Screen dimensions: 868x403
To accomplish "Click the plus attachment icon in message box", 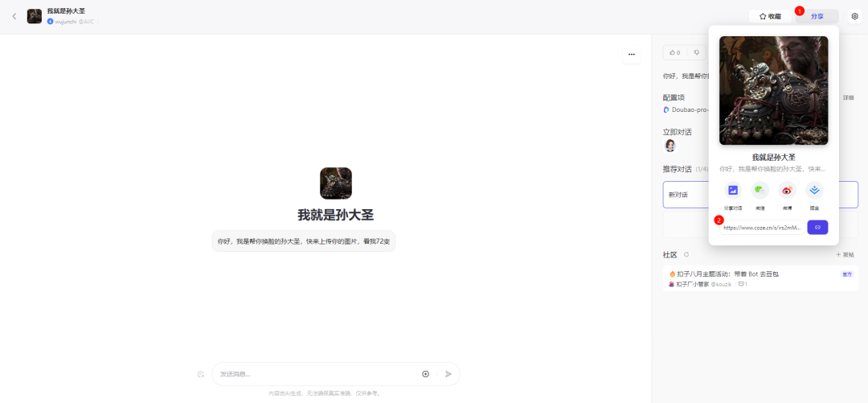I will click(426, 374).
